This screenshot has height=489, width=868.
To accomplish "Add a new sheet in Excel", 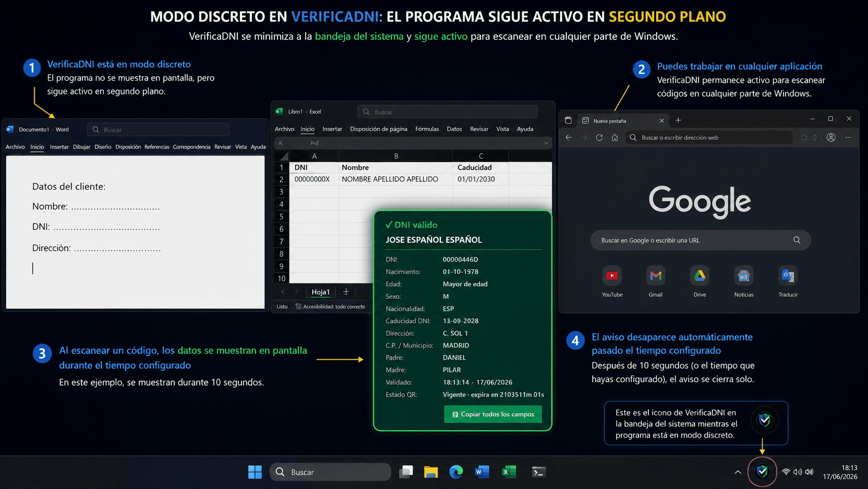I will (346, 292).
